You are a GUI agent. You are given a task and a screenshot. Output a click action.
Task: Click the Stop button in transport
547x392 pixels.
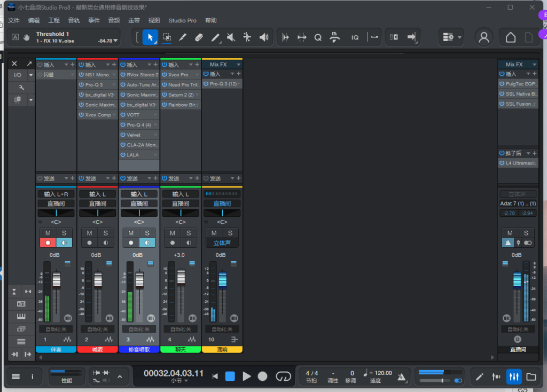[230, 377]
